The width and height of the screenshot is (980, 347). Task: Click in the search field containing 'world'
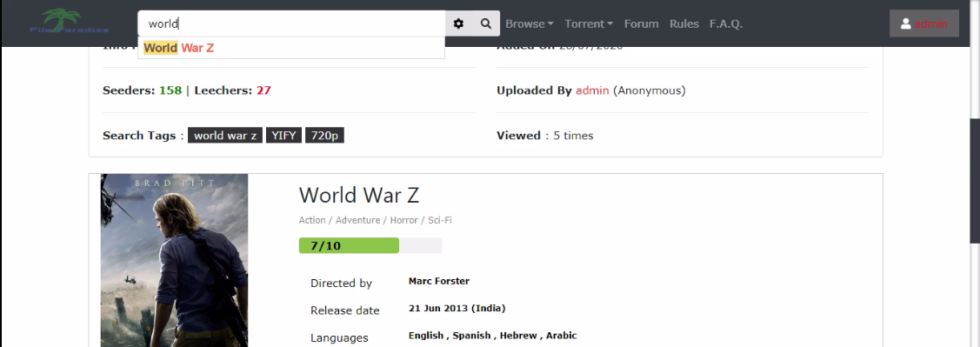click(291, 23)
